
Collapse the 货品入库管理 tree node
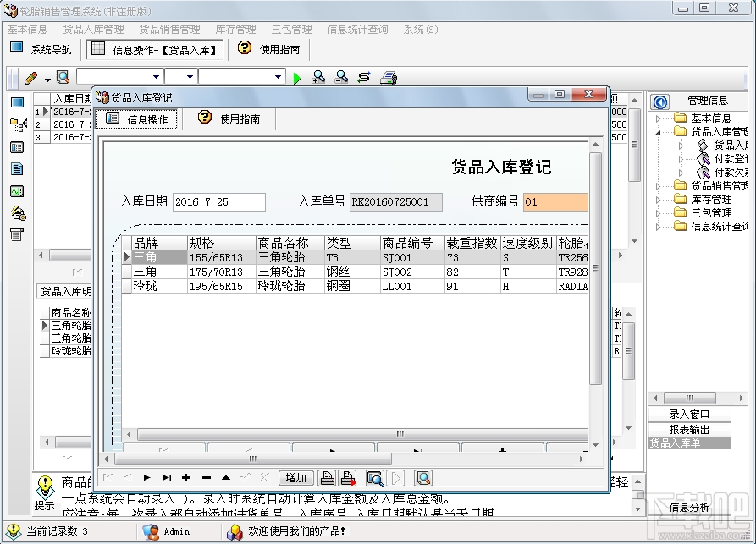[x=658, y=132]
